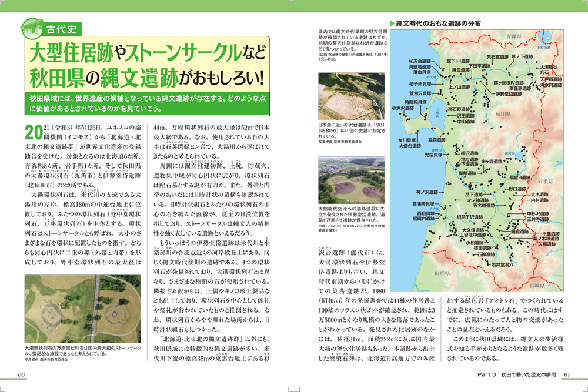Click the 沢田遺跡 map label
This screenshot has width=588, height=392.
(466, 116)
